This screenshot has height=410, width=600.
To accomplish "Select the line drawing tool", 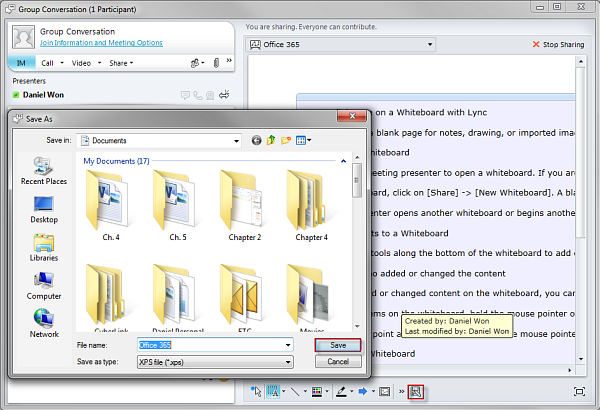I will pyautogui.click(x=295, y=391).
